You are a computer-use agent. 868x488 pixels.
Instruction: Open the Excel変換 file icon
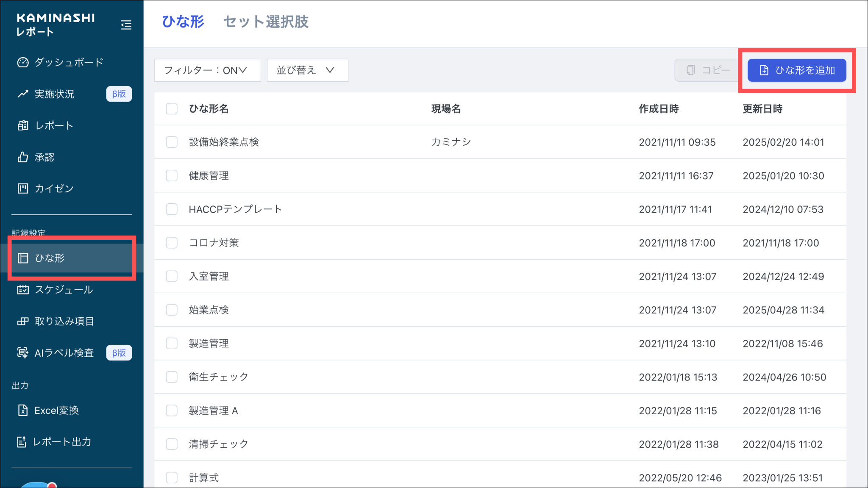pyautogui.click(x=23, y=410)
